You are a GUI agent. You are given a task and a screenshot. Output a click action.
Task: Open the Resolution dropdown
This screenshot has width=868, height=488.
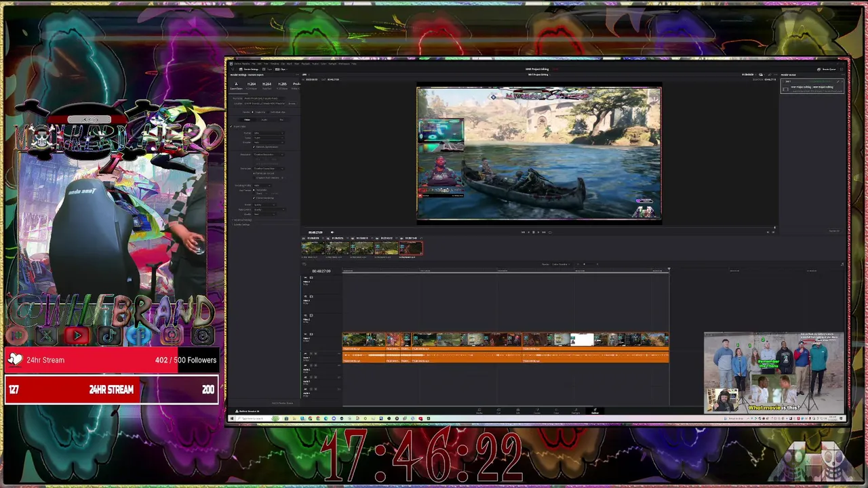pos(269,155)
